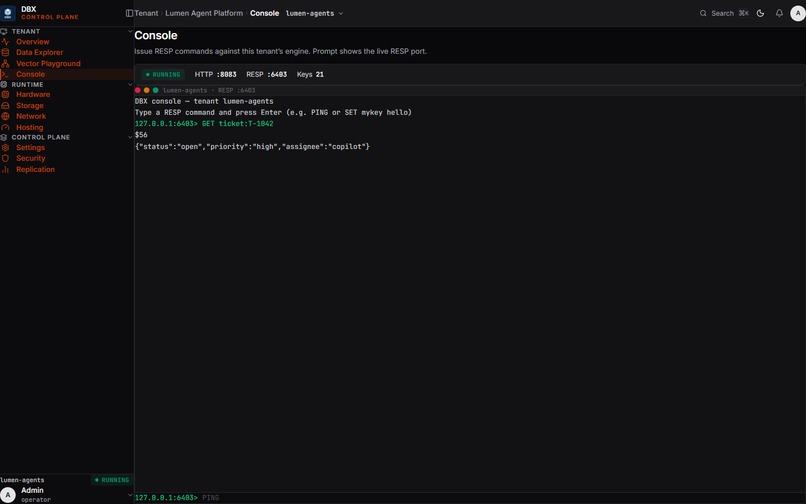This screenshot has width=806, height=504.
Task: Click the DBX logo icon
Action: 8,13
